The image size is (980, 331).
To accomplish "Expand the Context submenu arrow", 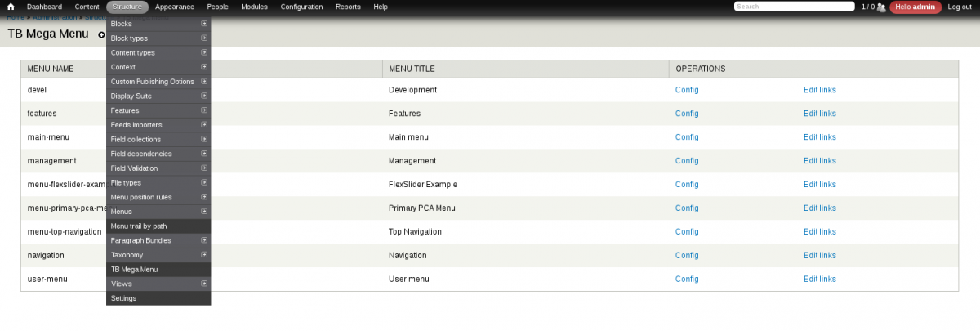I will coord(203,67).
